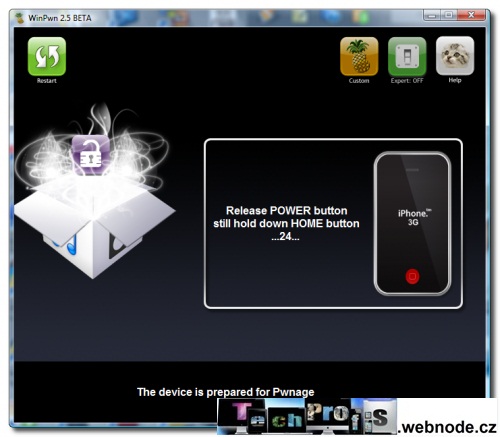Click the iPhone 3G device image
The image size is (500, 437).
click(x=412, y=224)
